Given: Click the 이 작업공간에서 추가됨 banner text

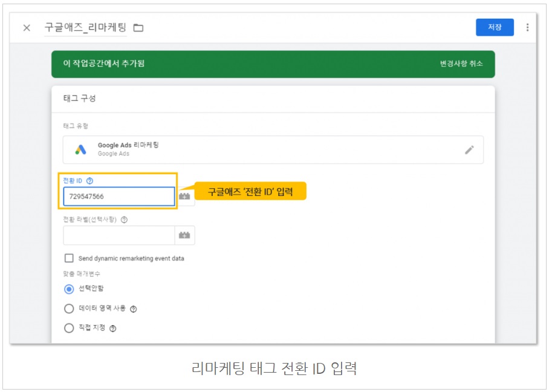Looking at the screenshot, I should click(104, 64).
